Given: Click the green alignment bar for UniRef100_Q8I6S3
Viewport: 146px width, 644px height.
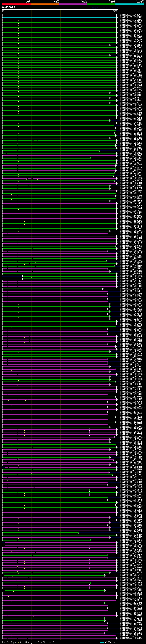Looking at the screenshot, I should (47, 158).
